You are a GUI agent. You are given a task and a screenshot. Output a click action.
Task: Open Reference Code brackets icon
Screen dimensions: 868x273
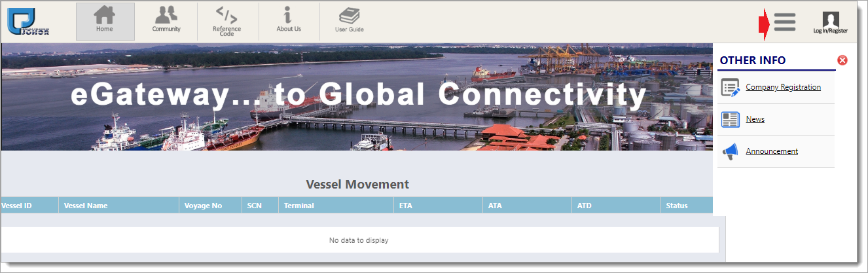click(226, 14)
